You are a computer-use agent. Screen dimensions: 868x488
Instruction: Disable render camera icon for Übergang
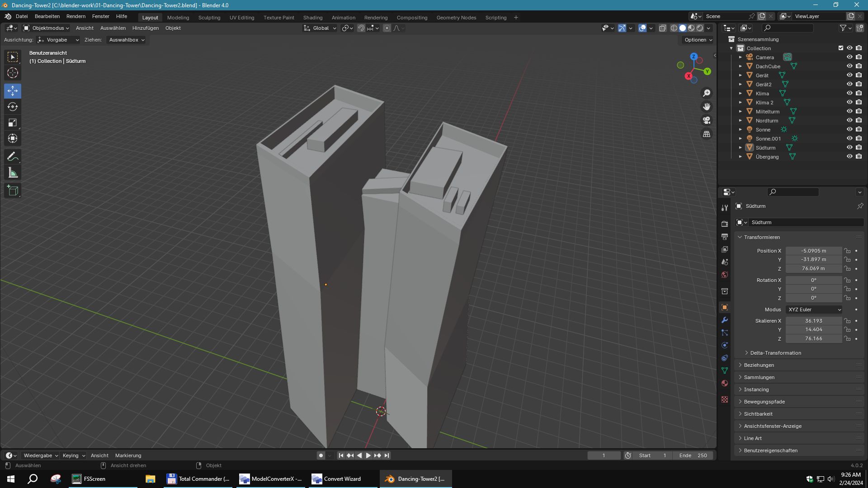click(x=859, y=156)
